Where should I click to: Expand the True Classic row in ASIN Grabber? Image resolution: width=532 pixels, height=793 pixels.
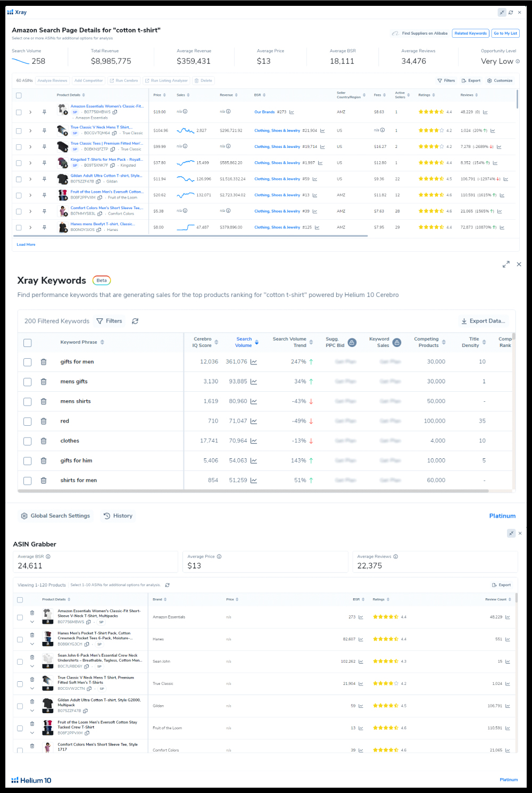pyautogui.click(x=32, y=688)
